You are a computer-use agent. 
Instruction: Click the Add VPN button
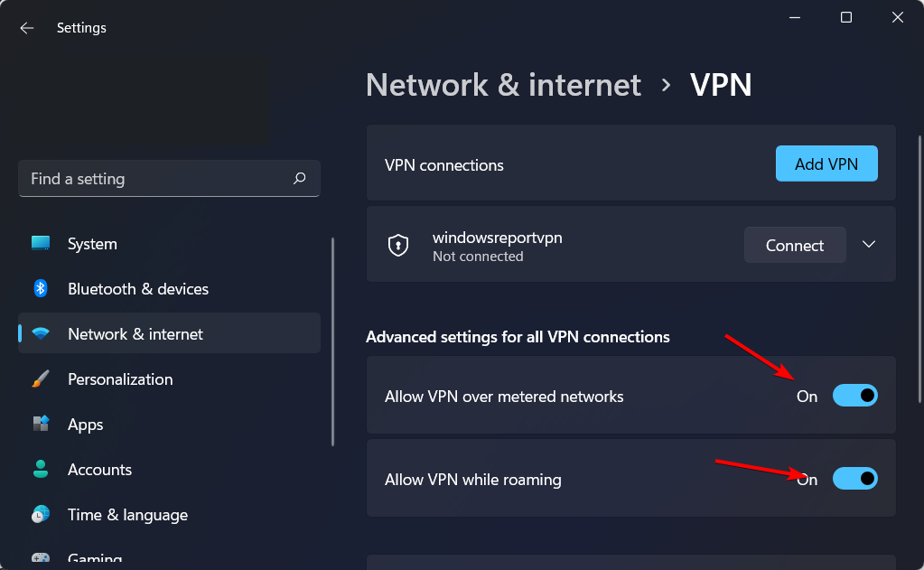pos(826,164)
